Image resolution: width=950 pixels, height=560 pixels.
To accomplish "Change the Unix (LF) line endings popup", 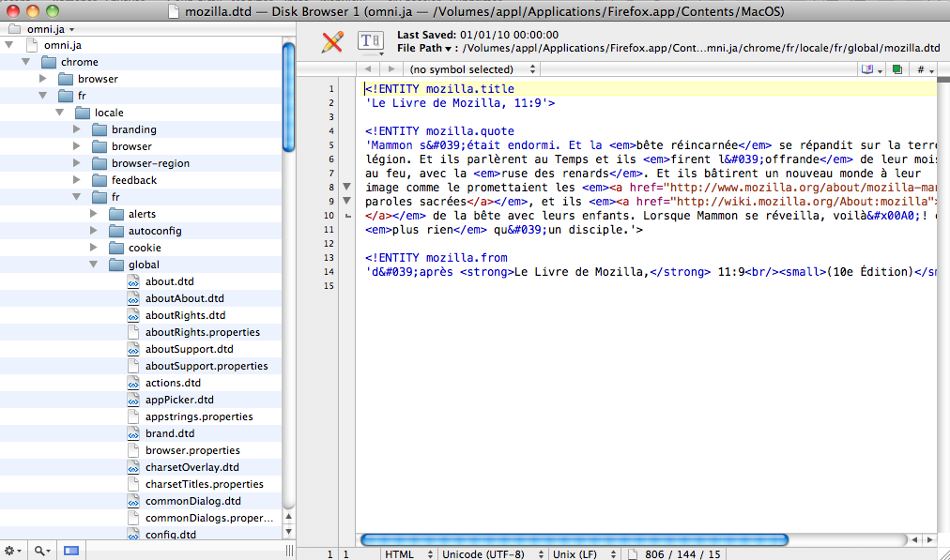I will pyautogui.click(x=584, y=554).
